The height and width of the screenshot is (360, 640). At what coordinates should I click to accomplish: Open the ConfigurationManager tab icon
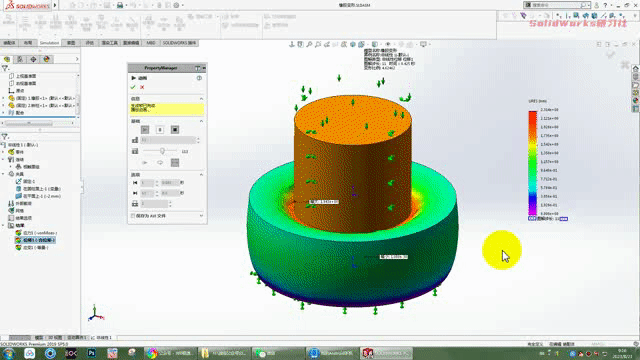click(33, 59)
